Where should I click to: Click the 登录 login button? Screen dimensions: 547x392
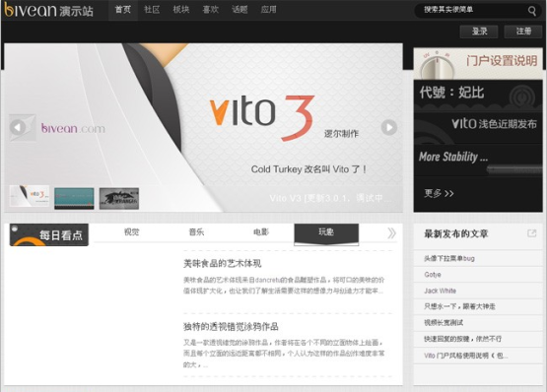(479, 32)
